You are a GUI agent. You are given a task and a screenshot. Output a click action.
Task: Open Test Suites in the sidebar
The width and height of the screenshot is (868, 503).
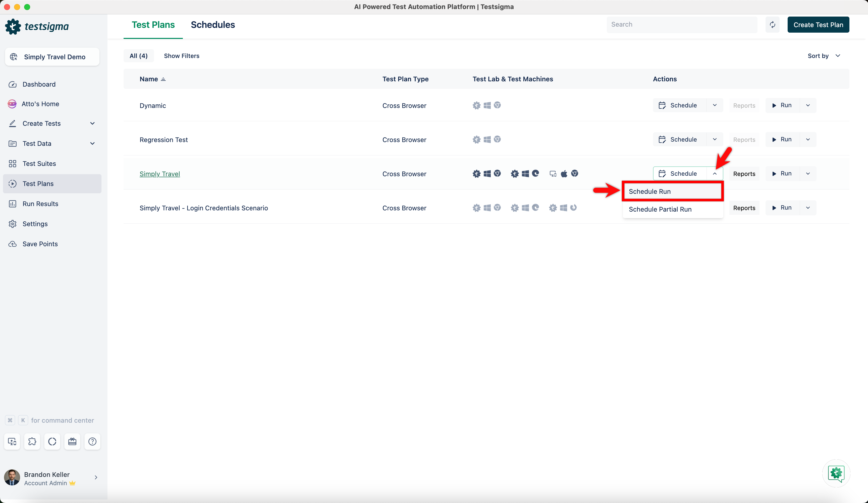(39, 164)
